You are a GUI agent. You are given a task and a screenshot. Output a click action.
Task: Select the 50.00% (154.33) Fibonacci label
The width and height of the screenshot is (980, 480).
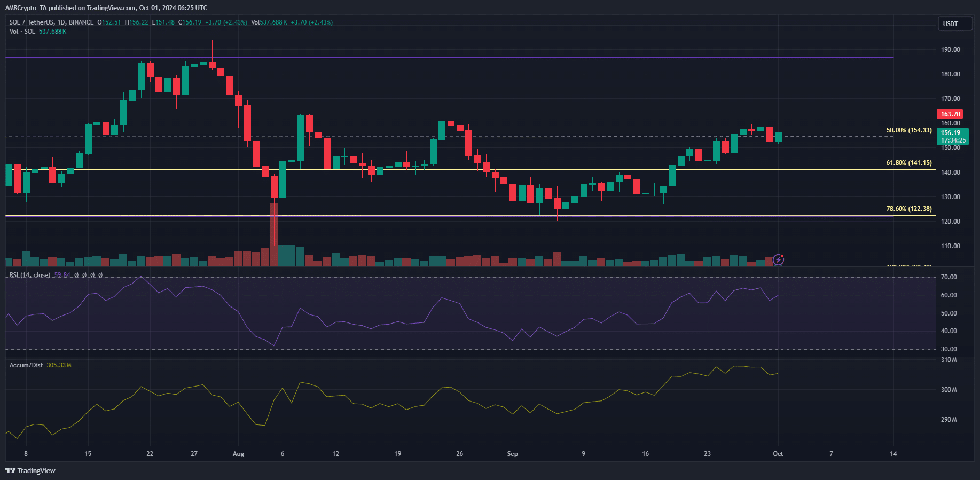click(909, 130)
